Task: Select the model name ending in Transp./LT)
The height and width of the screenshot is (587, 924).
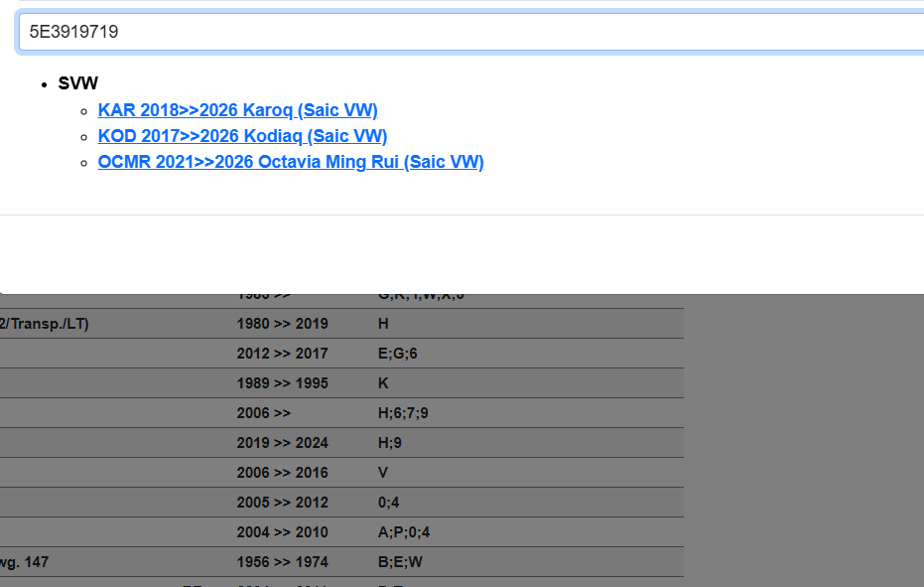Action: point(44,324)
